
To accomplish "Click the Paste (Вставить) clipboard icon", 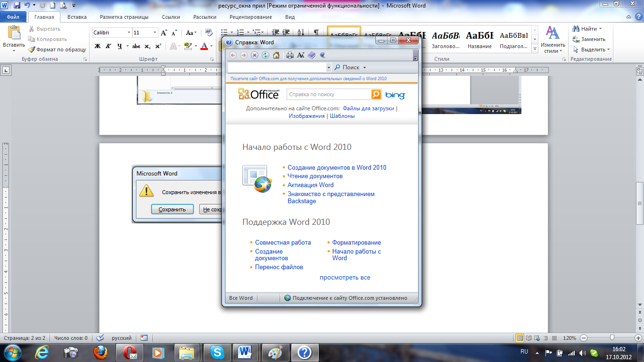I will click(14, 33).
